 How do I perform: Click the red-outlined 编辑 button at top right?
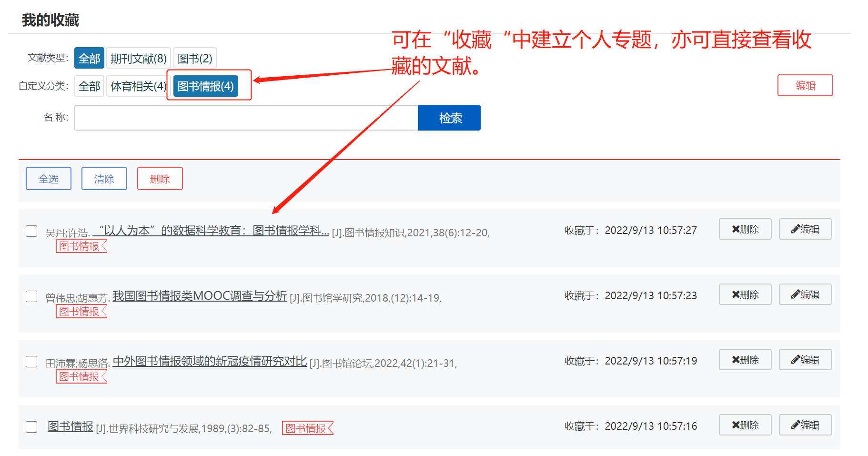tap(805, 85)
